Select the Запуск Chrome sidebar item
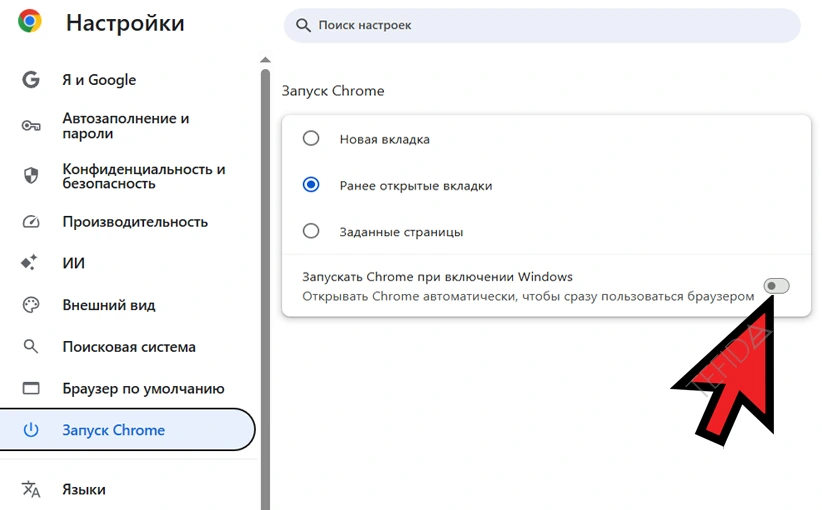 (x=127, y=430)
